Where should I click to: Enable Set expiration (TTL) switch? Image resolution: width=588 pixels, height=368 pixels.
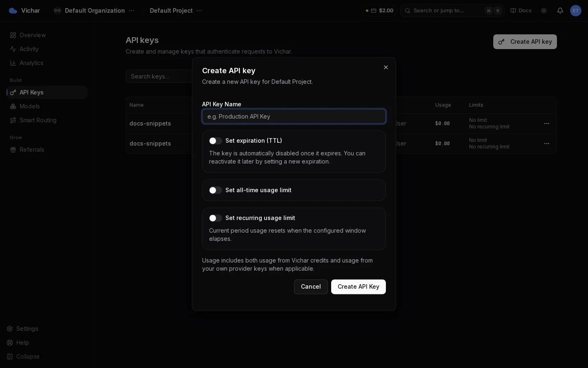(x=216, y=141)
